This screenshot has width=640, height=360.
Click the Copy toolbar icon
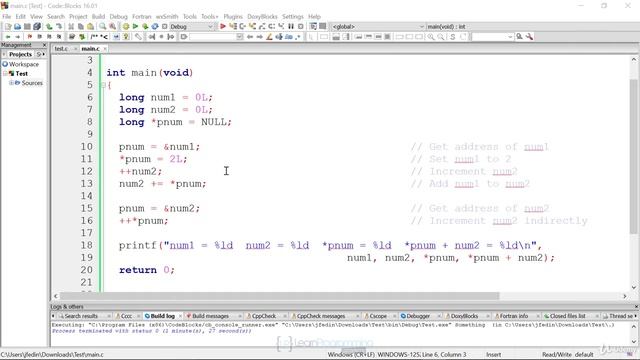(x=81, y=27)
